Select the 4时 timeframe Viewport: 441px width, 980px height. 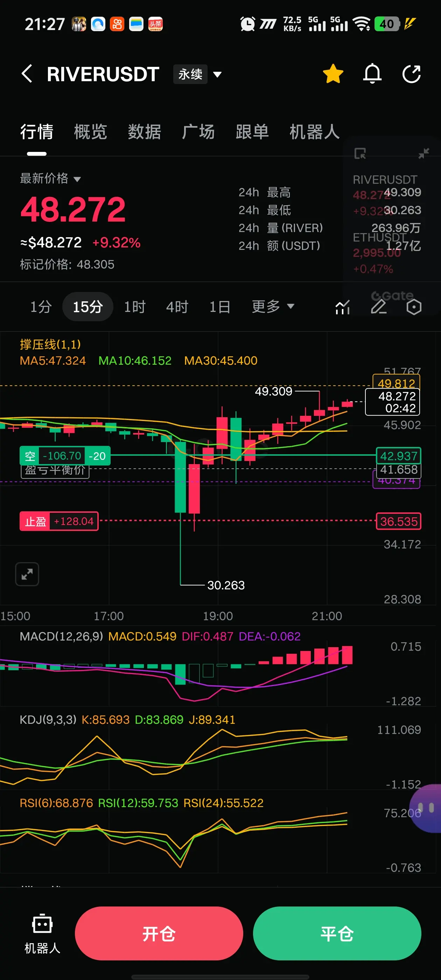(x=177, y=307)
